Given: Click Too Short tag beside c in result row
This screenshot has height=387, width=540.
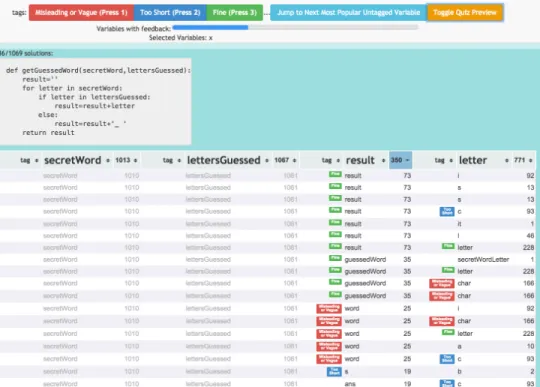Looking at the screenshot, I should 447,211.
